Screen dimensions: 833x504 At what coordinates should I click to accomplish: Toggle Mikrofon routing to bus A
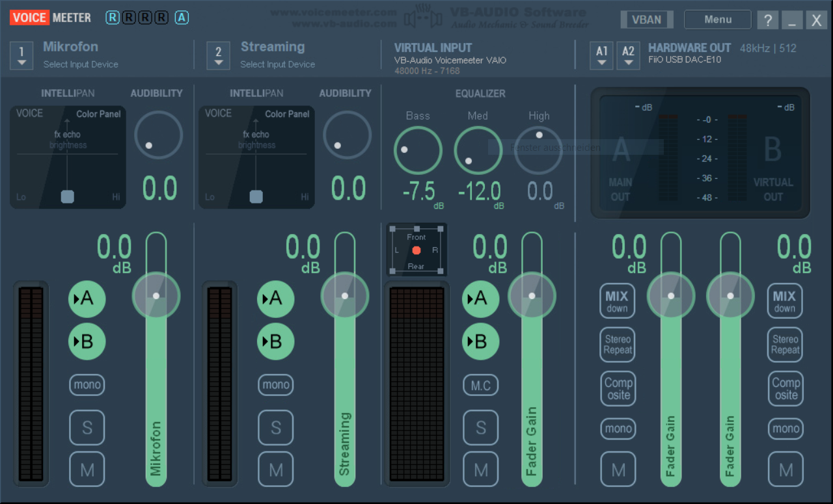pyautogui.click(x=87, y=298)
